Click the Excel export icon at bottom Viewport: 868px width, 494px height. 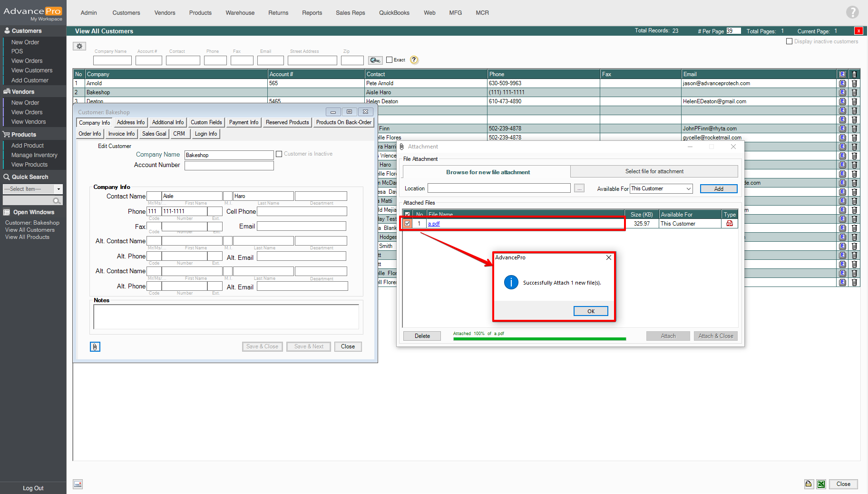pyautogui.click(x=821, y=484)
